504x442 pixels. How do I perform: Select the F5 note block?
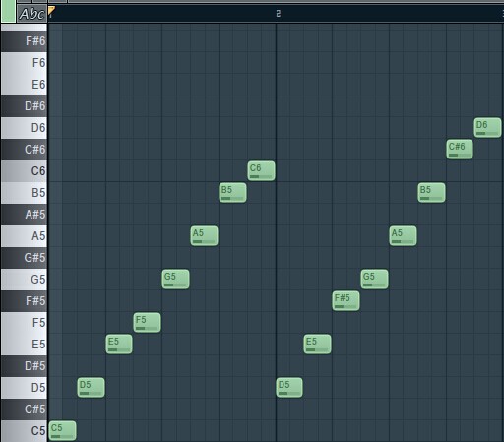(x=148, y=323)
